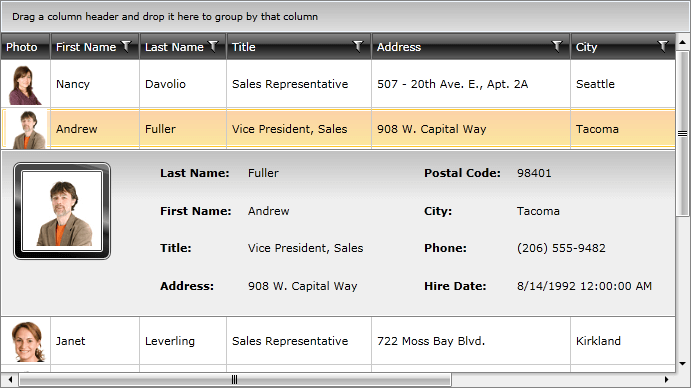The image size is (691, 388).
Task: Open the Title column filter funnel
Action: click(358, 46)
